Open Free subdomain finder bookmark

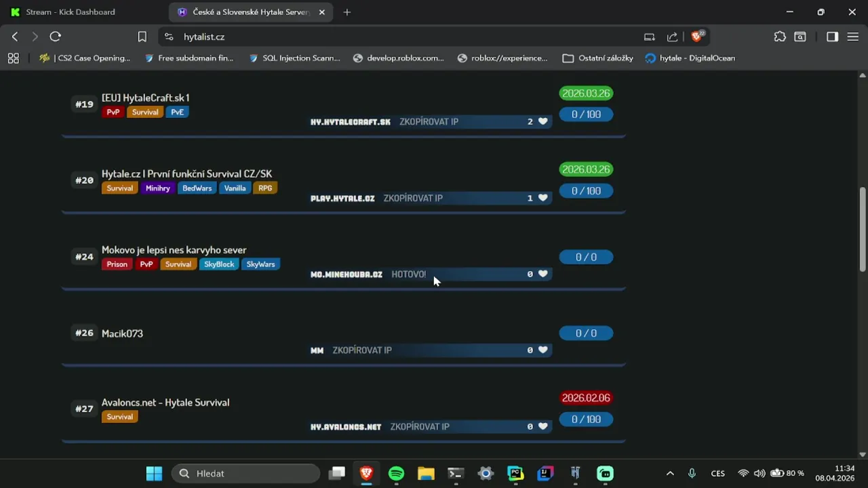pyautogui.click(x=189, y=58)
